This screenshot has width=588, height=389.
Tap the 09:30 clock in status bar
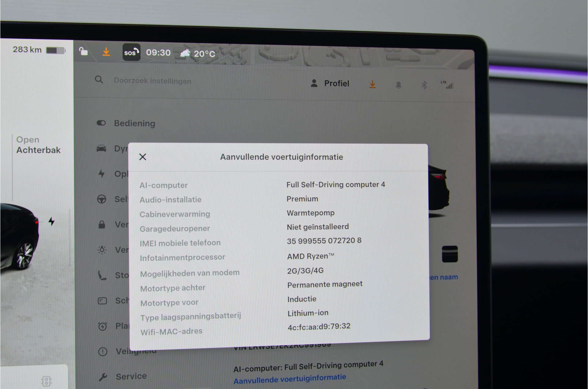pos(158,53)
